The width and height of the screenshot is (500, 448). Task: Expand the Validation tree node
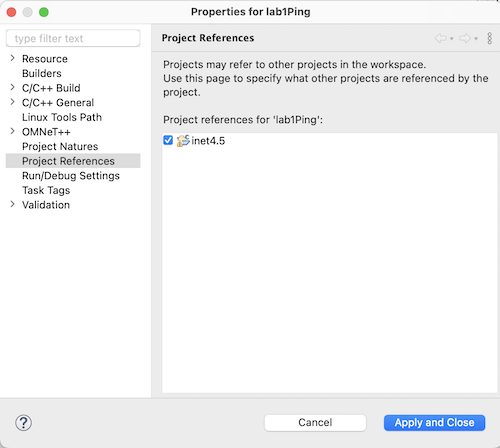[x=12, y=204]
